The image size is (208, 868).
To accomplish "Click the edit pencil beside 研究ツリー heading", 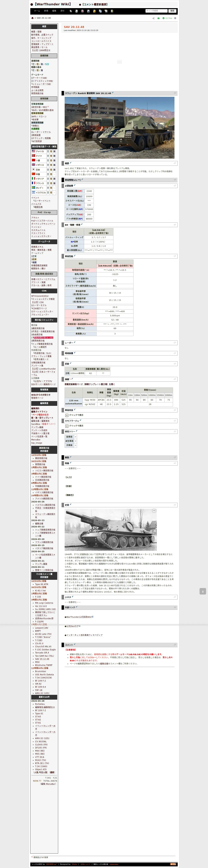I will (x=77, y=431).
